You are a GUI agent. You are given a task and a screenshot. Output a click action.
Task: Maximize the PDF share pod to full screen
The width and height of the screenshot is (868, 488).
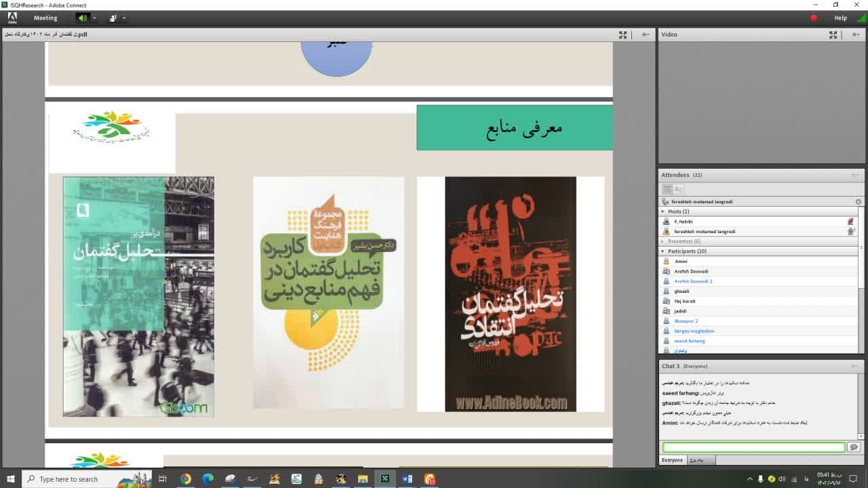(x=623, y=35)
